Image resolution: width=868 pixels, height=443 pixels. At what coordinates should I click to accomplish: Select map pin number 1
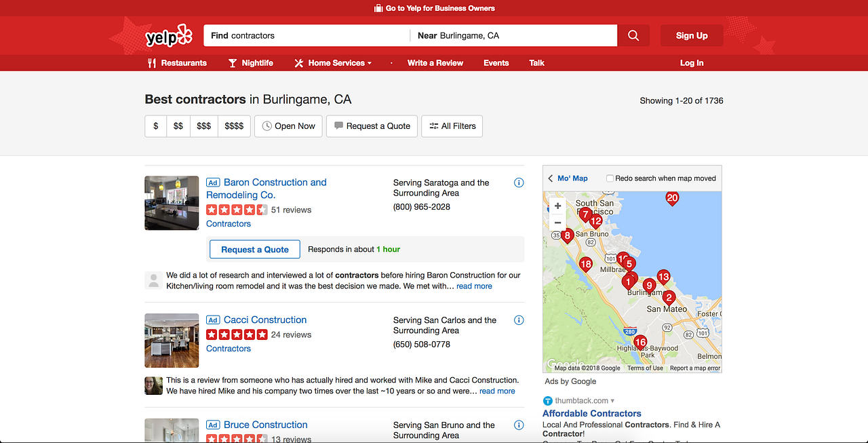pos(629,282)
